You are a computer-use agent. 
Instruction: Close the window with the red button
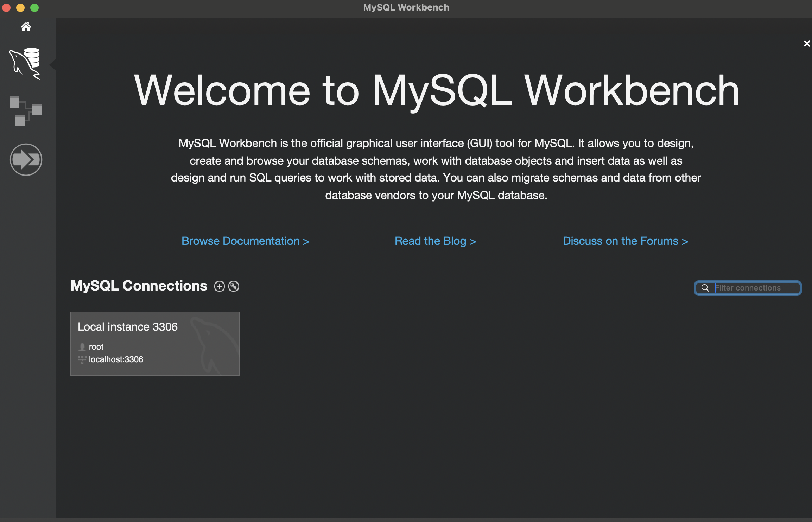(x=6, y=7)
